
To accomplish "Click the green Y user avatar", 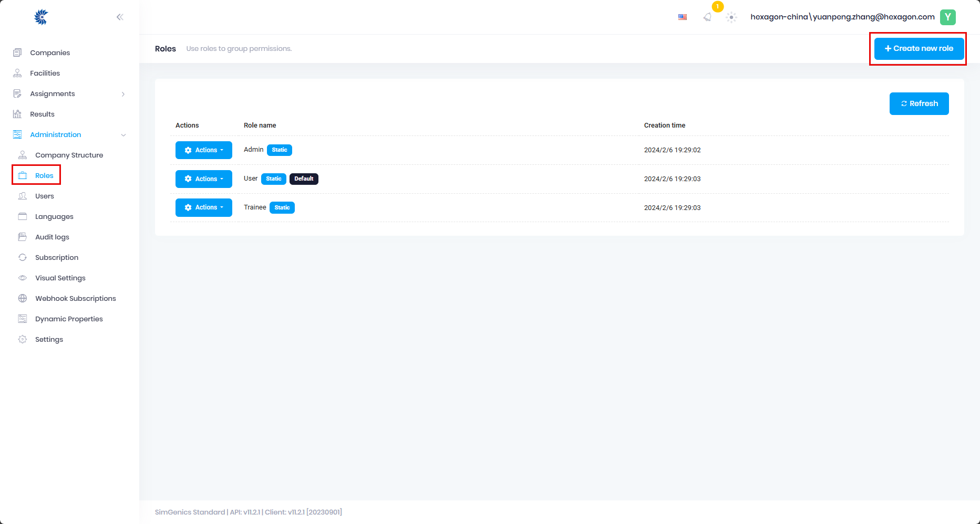I will 947,17.
